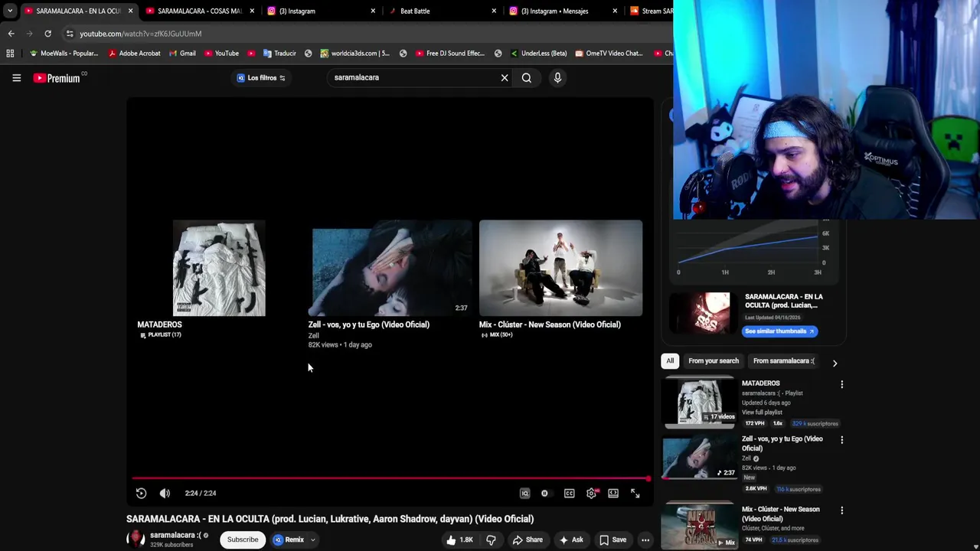Dislike the video with the thumbs down
Image resolution: width=980 pixels, height=551 pixels.
tap(491, 540)
